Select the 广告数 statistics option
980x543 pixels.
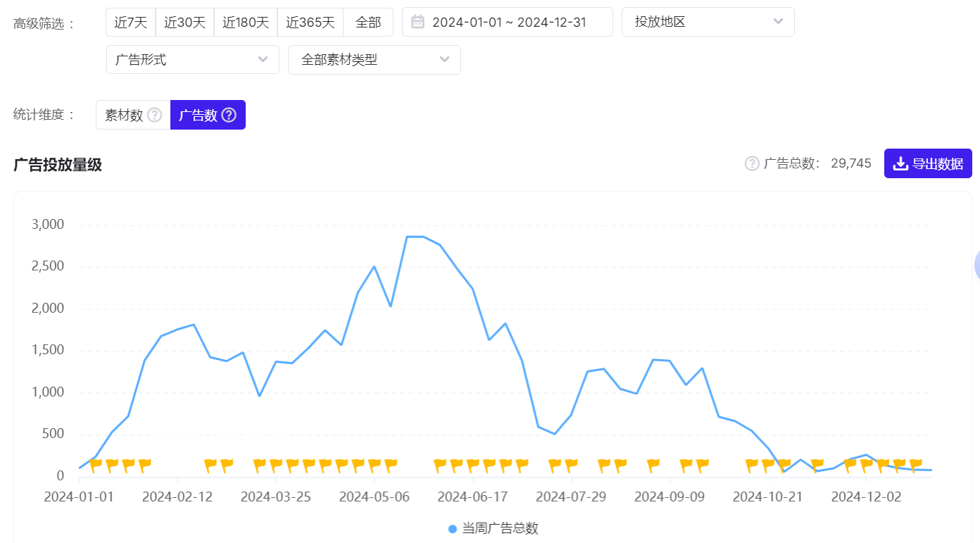point(208,114)
